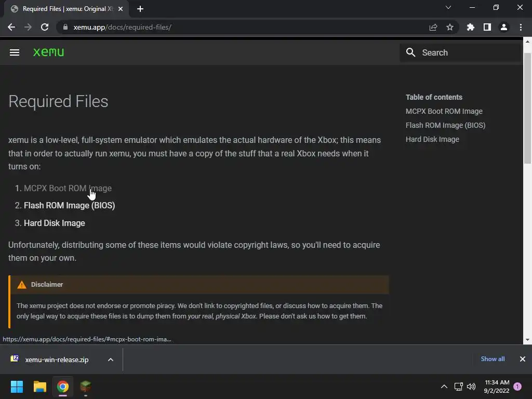Jump to MCPX Boot ROM Image in contents

point(444,111)
